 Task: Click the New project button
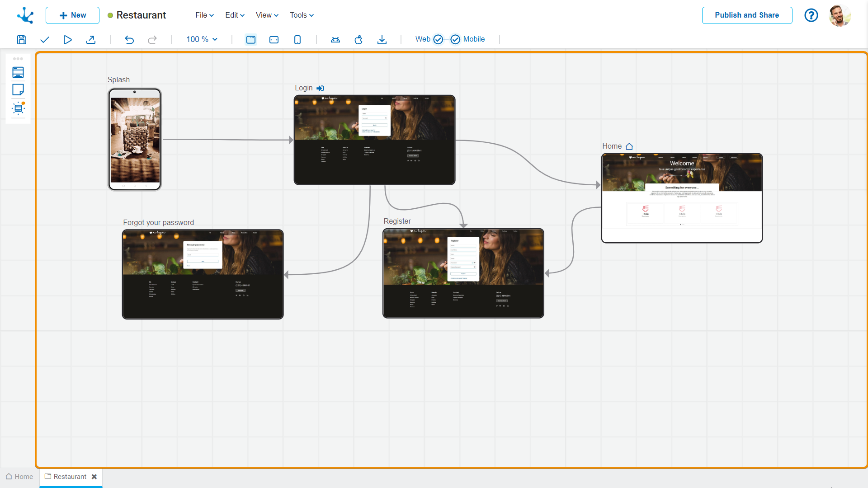(72, 15)
